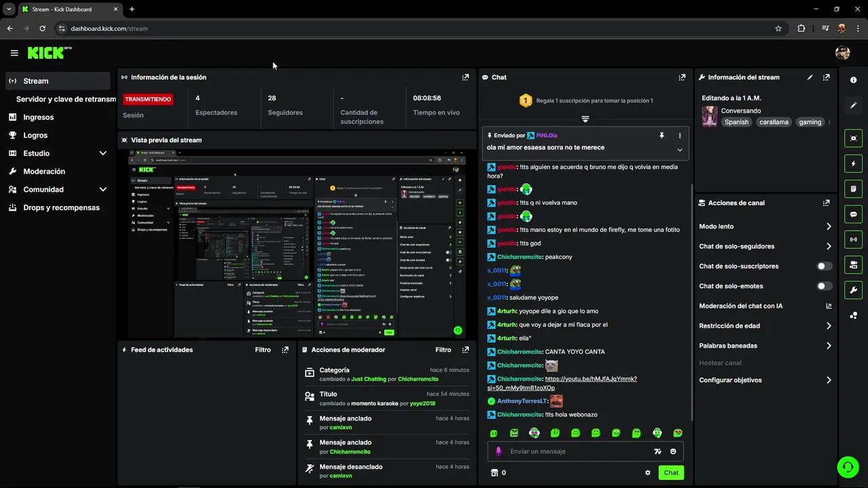Edit stream info with the pencil icon in the Información del stream header
This screenshot has height=488, width=868.
click(810, 77)
